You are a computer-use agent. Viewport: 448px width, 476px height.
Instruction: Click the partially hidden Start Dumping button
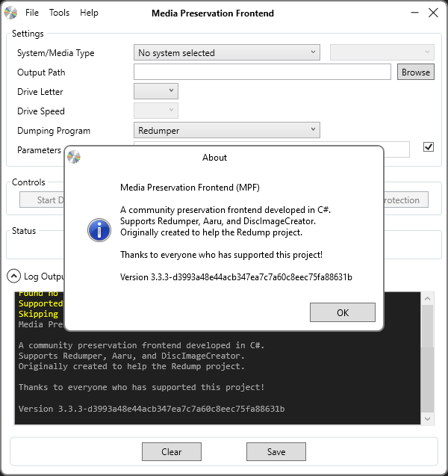point(42,200)
